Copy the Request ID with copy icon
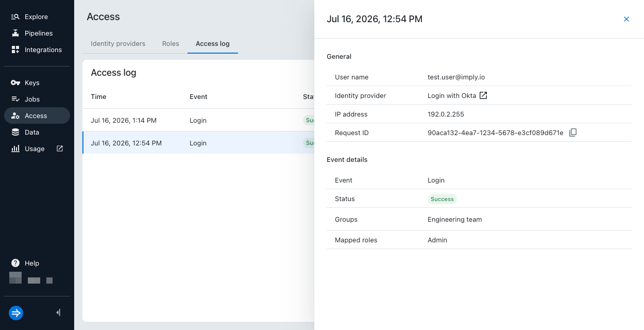 click(x=573, y=133)
